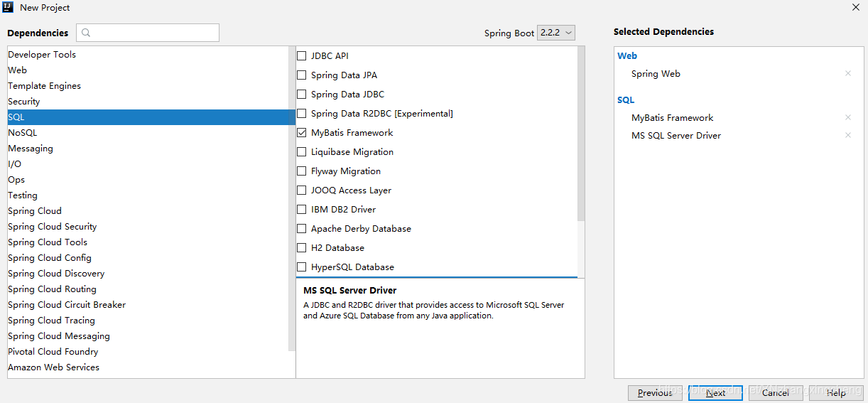Remove Spring Web from selected dependencies
The image size is (868, 403).
(847, 73)
